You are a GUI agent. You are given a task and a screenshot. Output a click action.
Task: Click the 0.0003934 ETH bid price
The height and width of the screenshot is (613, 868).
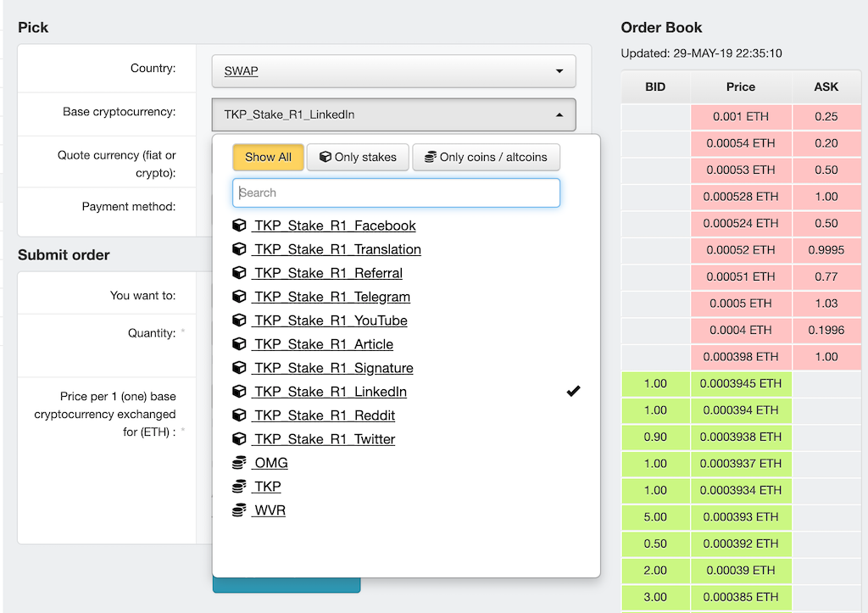pos(741,490)
